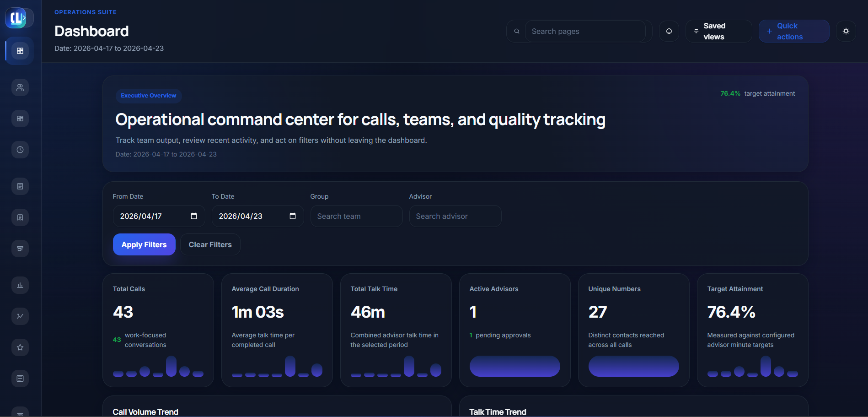The width and height of the screenshot is (868, 417).
Task: Click the tallest bar in Total Calls sparkline
Action: click(x=171, y=366)
